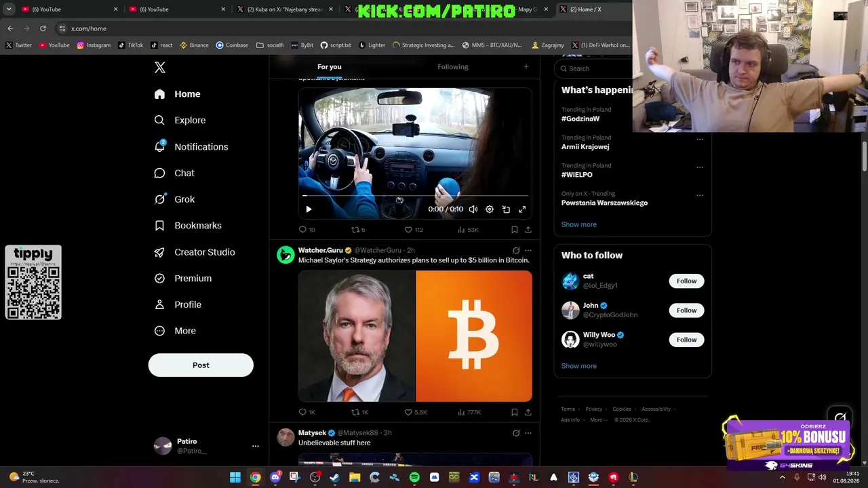
Task: Open Notifications in the X sidebar
Action: (191, 146)
